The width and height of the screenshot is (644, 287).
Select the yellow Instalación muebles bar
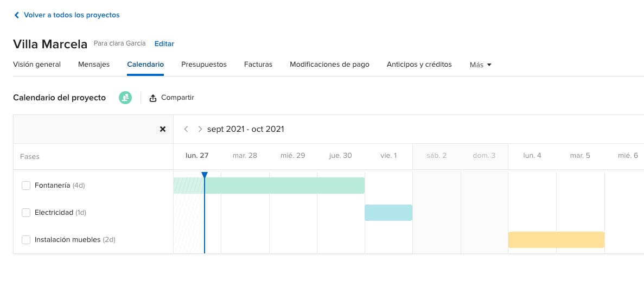point(556,240)
